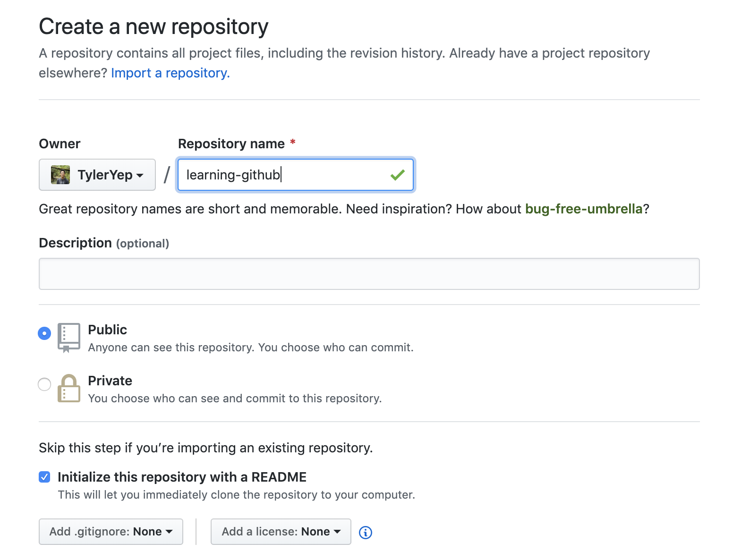The image size is (733, 560).
Task: Click the Private repository lock icon
Action: coord(68,388)
